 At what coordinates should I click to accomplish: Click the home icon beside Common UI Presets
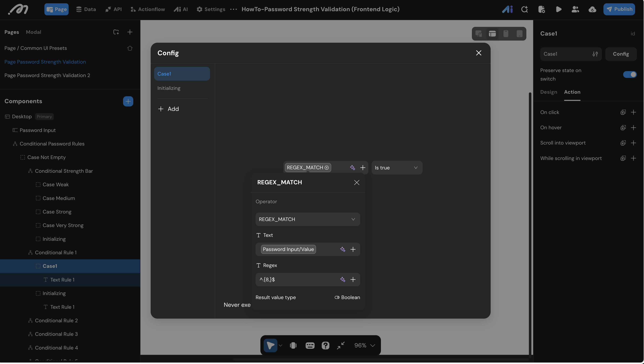click(130, 48)
